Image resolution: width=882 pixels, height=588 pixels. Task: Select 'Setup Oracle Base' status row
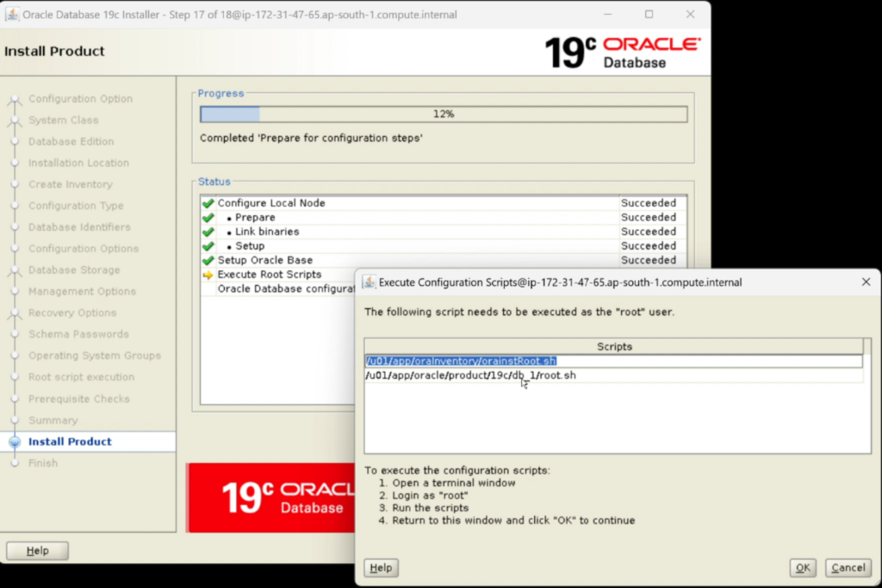(444, 260)
